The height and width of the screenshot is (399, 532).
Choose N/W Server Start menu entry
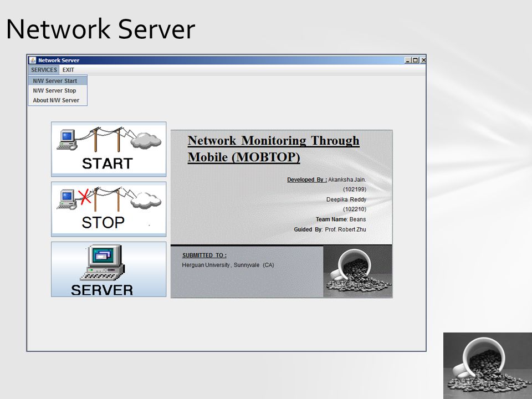coord(58,81)
